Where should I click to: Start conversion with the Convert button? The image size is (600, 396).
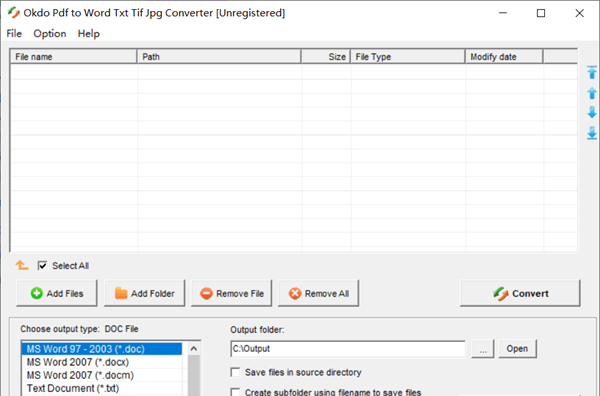click(520, 293)
